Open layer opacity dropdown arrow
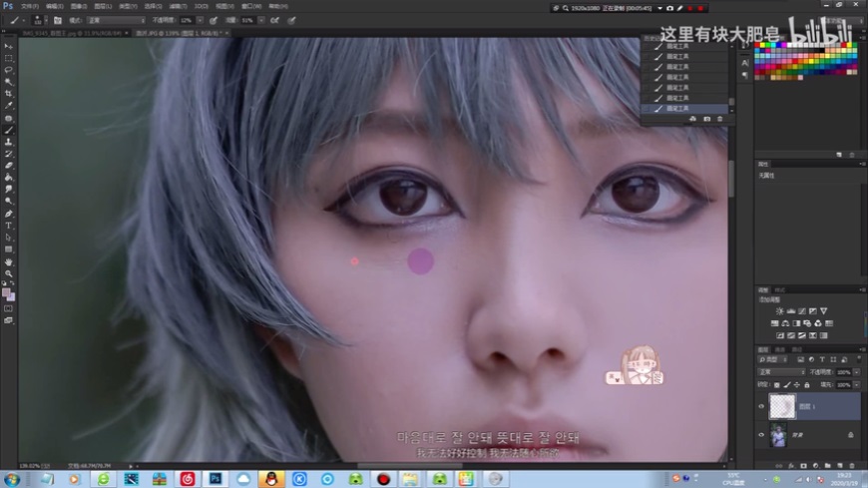868x488 pixels. point(857,372)
